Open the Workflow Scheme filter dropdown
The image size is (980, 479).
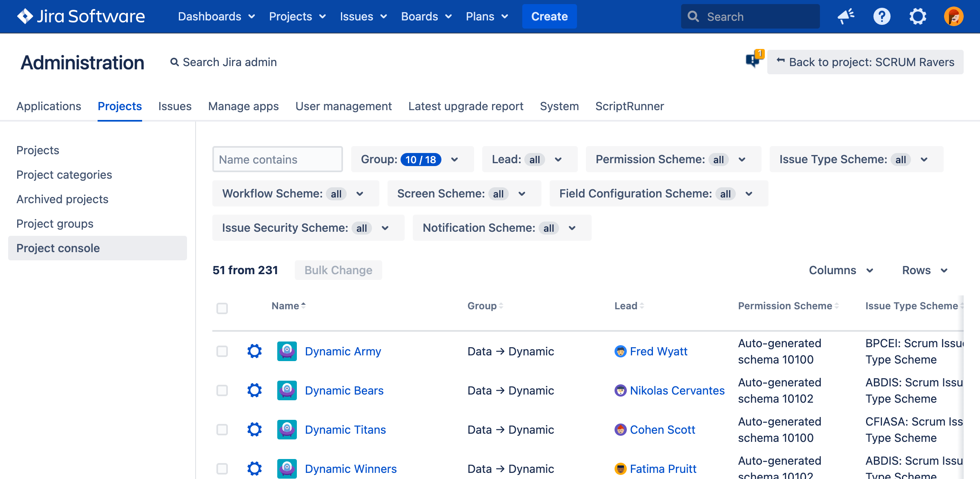[295, 194]
